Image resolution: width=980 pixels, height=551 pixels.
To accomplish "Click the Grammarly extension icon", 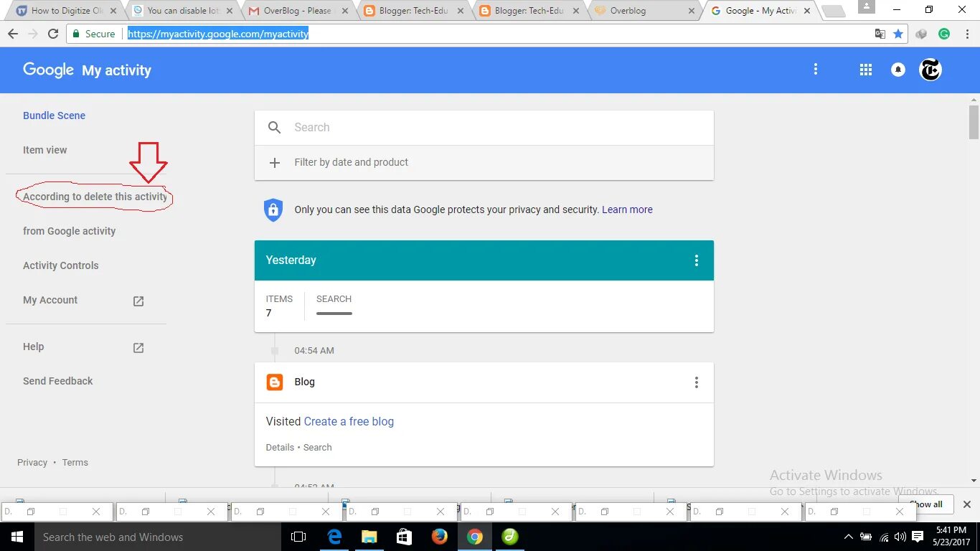I will [944, 34].
